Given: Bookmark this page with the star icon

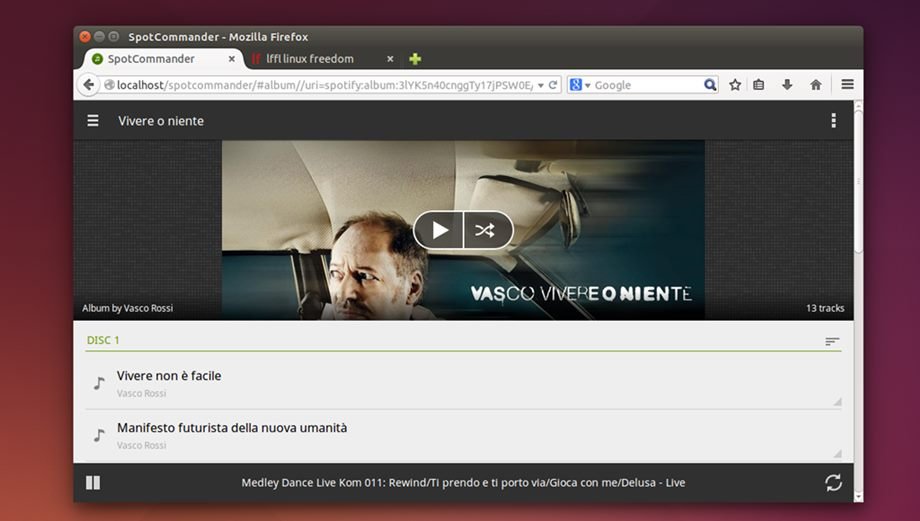Looking at the screenshot, I should click(x=735, y=85).
